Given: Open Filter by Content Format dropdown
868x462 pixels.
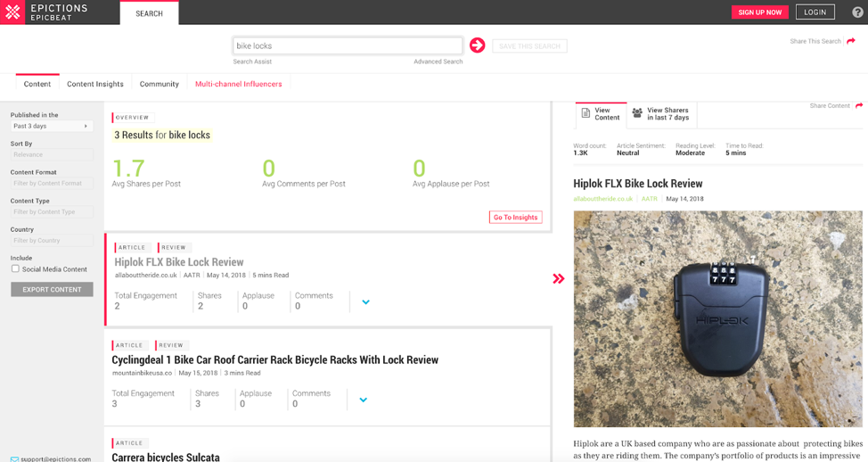Looking at the screenshot, I should coord(52,184).
